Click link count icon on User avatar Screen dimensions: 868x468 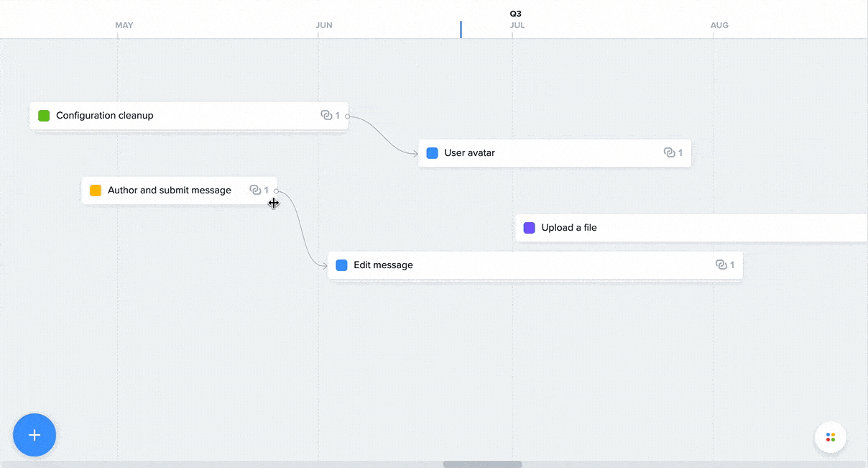669,153
